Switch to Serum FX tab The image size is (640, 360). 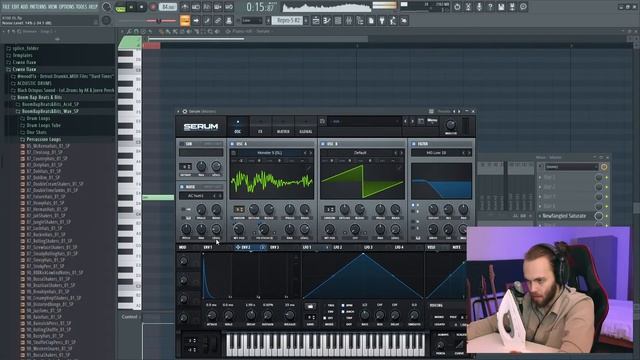[260, 127]
